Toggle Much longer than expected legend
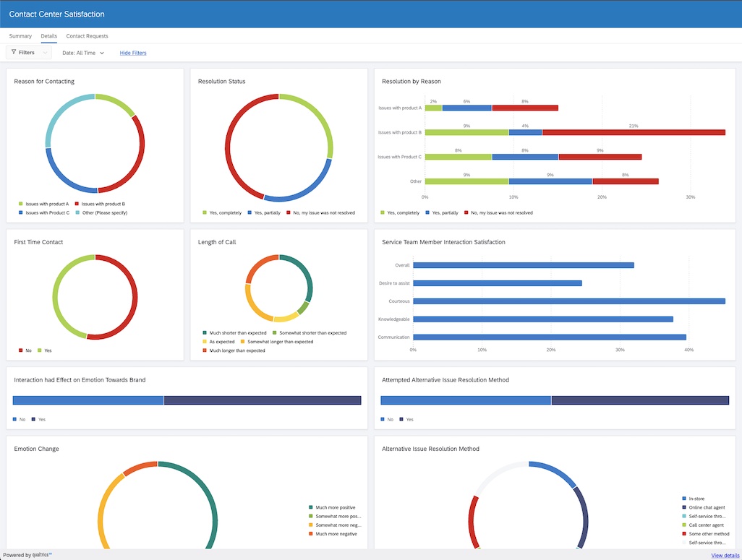Screen dimensions: 742x560 coord(234,350)
